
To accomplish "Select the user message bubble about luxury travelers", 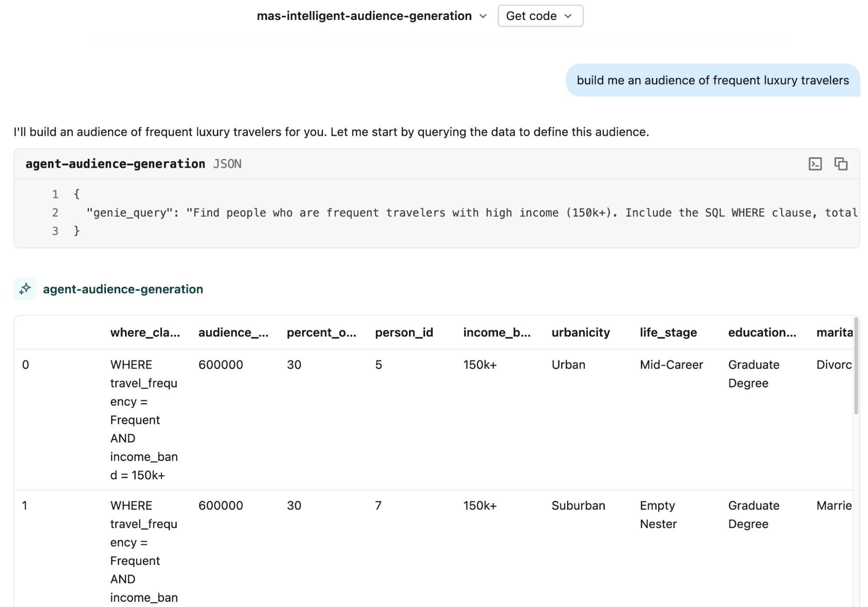I will (x=712, y=80).
